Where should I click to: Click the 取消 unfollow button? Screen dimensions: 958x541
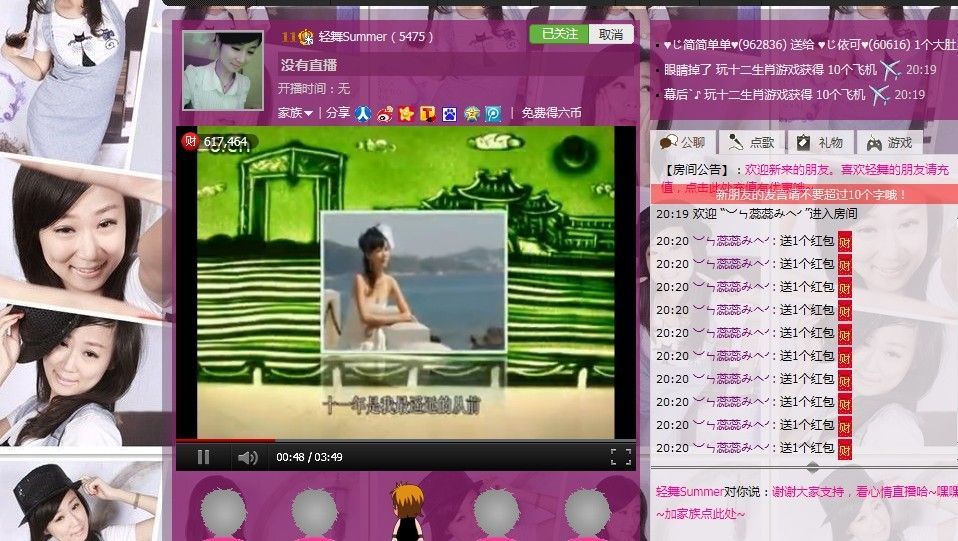[x=611, y=34]
